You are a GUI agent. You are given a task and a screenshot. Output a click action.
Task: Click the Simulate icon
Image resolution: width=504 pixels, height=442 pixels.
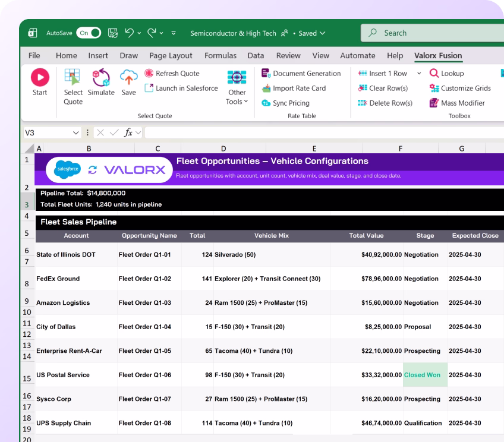point(101,77)
